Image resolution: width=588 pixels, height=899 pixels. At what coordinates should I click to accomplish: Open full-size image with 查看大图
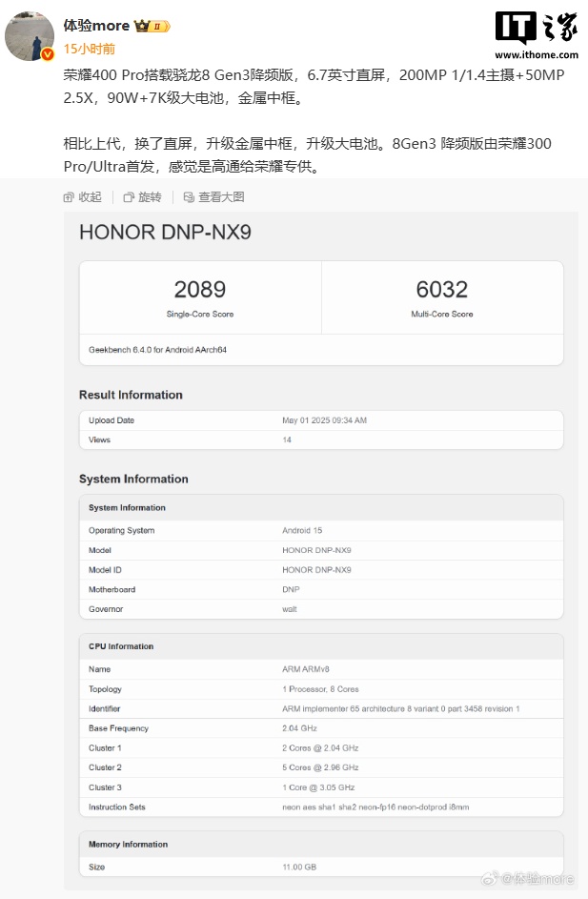click(213, 197)
